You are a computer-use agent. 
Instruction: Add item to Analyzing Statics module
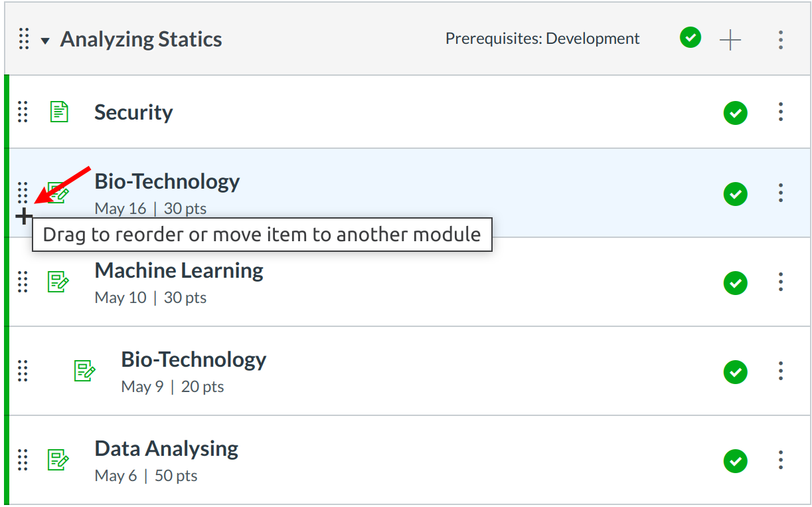coord(730,40)
